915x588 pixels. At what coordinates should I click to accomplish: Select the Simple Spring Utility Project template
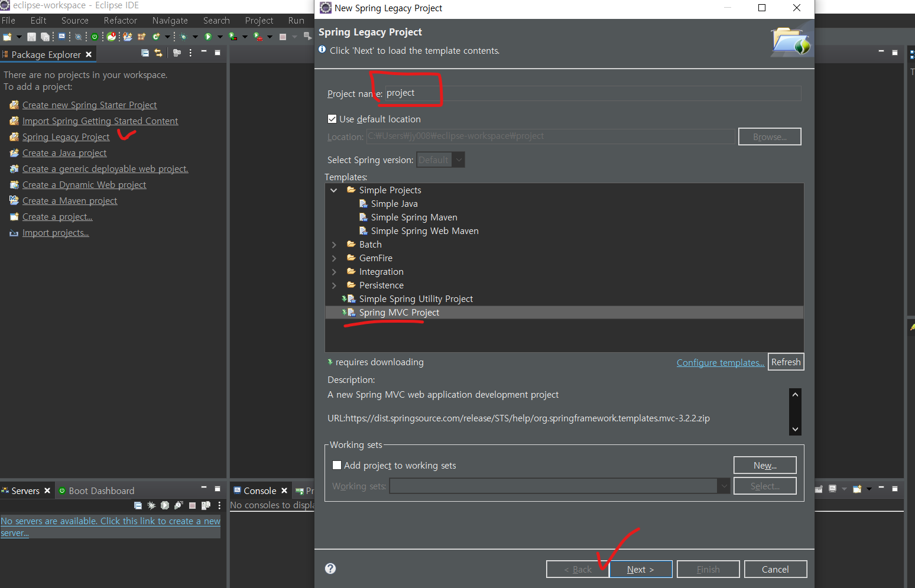pyautogui.click(x=416, y=298)
